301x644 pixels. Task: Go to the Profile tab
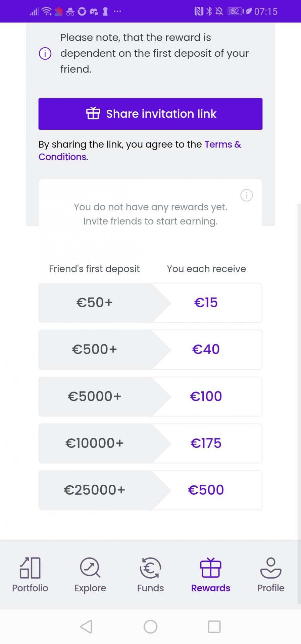pos(270,575)
